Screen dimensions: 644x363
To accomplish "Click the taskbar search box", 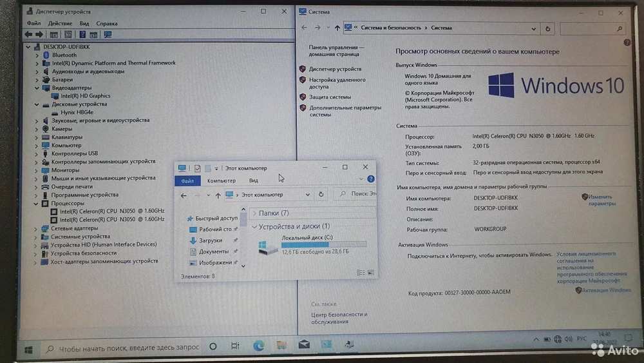I will (123, 348).
